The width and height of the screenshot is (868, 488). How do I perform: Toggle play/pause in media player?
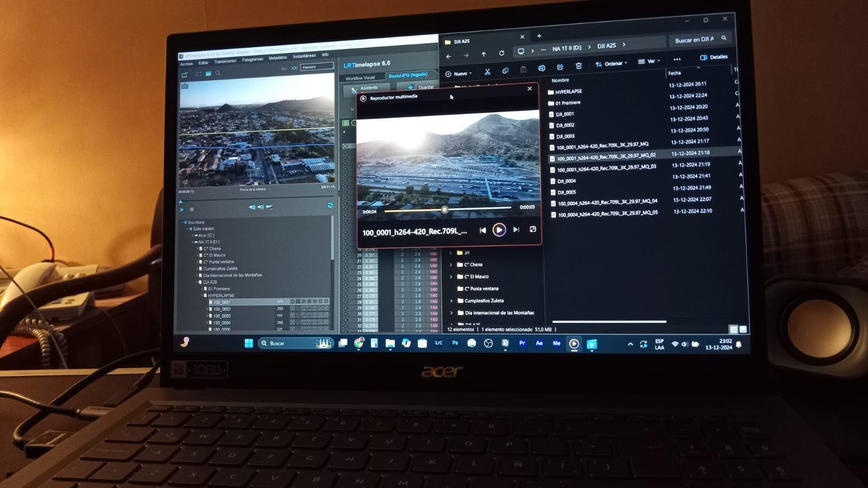click(x=499, y=230)
